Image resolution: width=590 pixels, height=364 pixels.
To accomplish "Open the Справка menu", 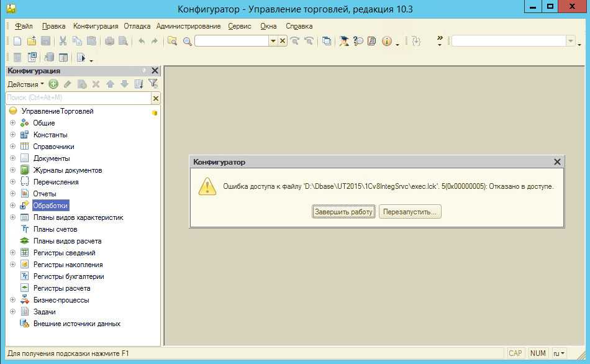I will (299, 26).
